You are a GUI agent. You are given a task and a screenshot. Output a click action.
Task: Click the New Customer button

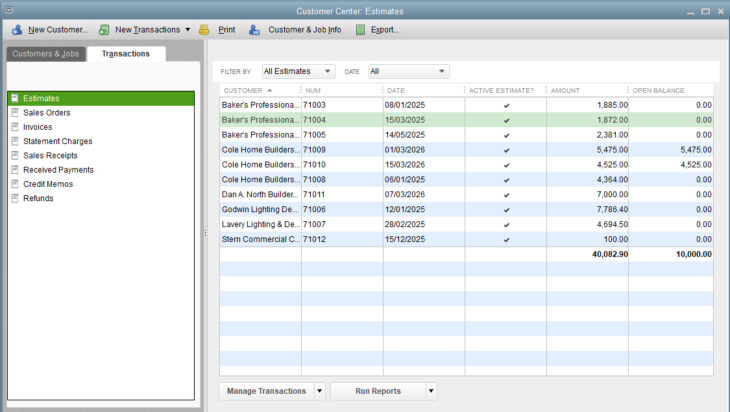tap(50, 30)
